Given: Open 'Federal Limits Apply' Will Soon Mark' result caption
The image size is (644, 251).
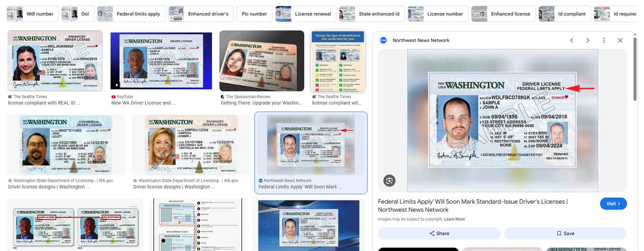Looking at the screenshot, I should pyautogui.click(x=300, y=187).
